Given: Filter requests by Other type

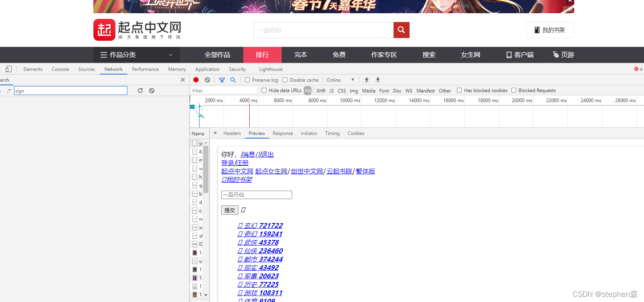Looking at the screenshot, I should [x=445, y=91].
